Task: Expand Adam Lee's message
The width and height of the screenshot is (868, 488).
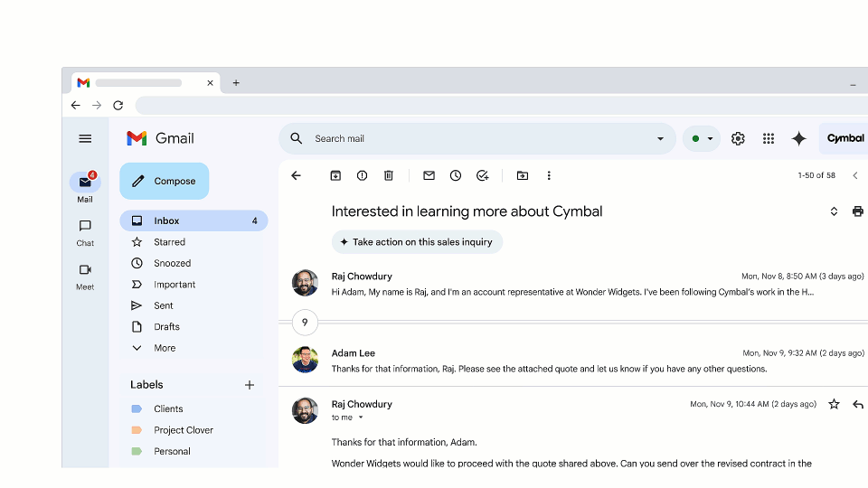Action: [573, 361]
